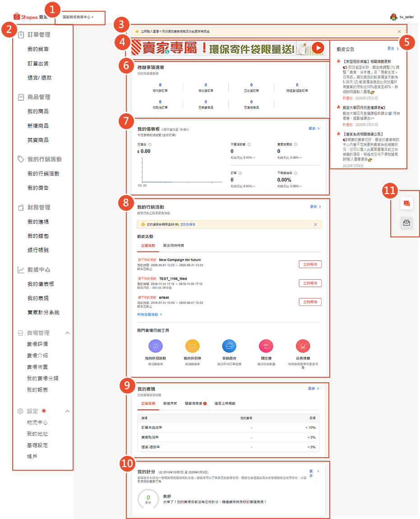Open the mail inbox icon on right edge
Viewport: 420px width, 519px height.
pos(406,222)
